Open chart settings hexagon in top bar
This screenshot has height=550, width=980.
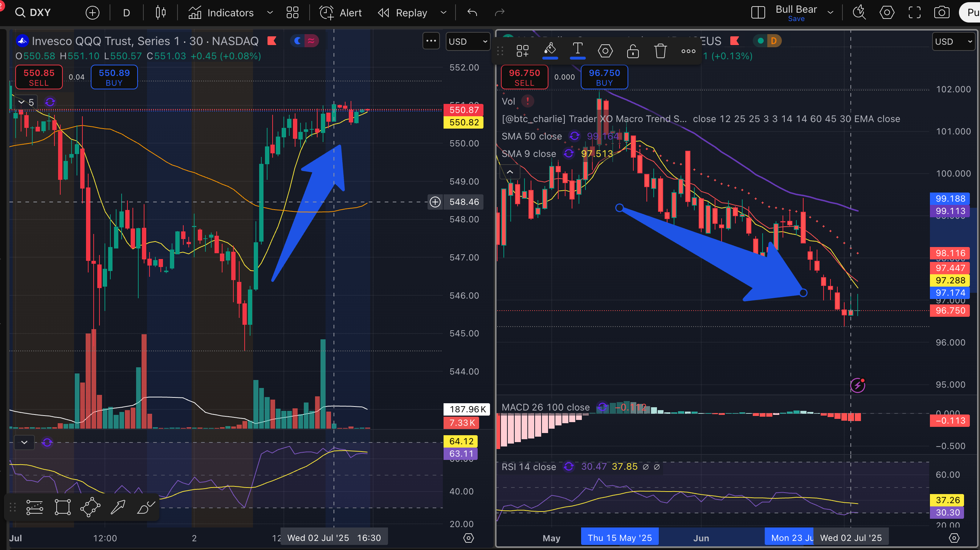[887, 13]
